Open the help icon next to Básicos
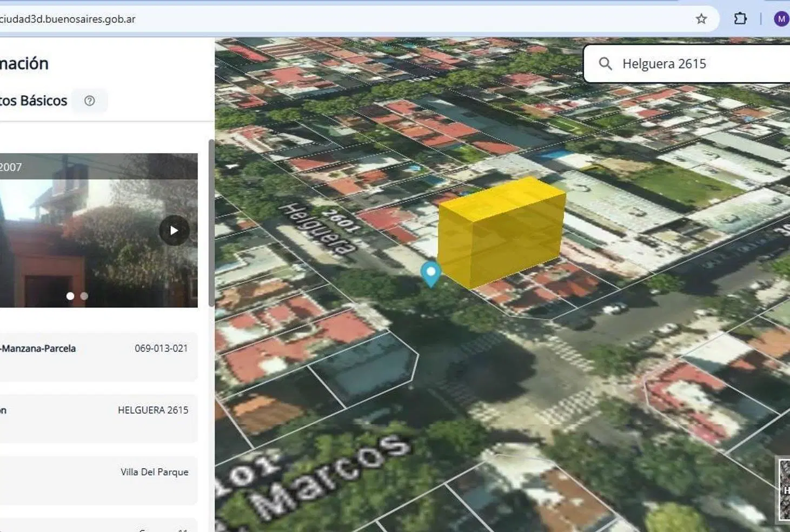This screenshot has width=790, height=532. coord(90,101)
